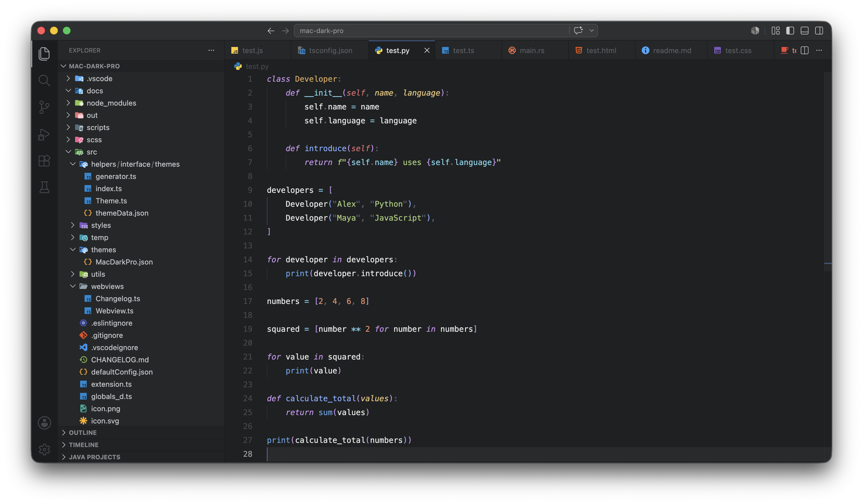The width and height of the screenshot is (863, 504).
Task: Toggle the bottom panel visibility
Action: coord(804,31)
